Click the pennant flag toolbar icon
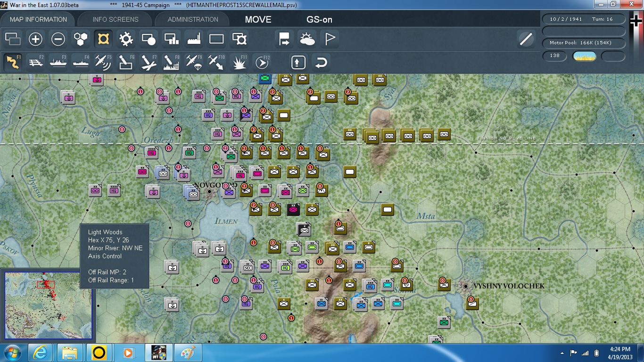 (x=330, y=39)
